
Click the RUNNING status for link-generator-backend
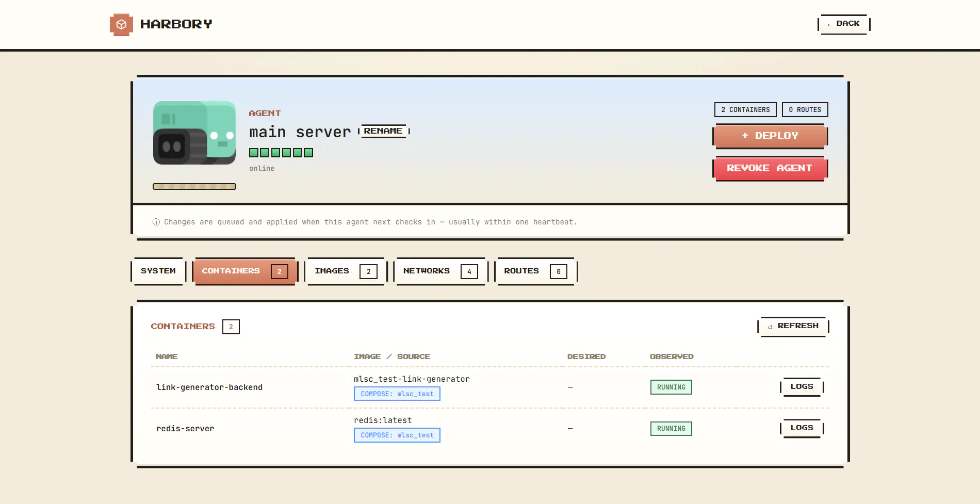(x=671, y=387)
